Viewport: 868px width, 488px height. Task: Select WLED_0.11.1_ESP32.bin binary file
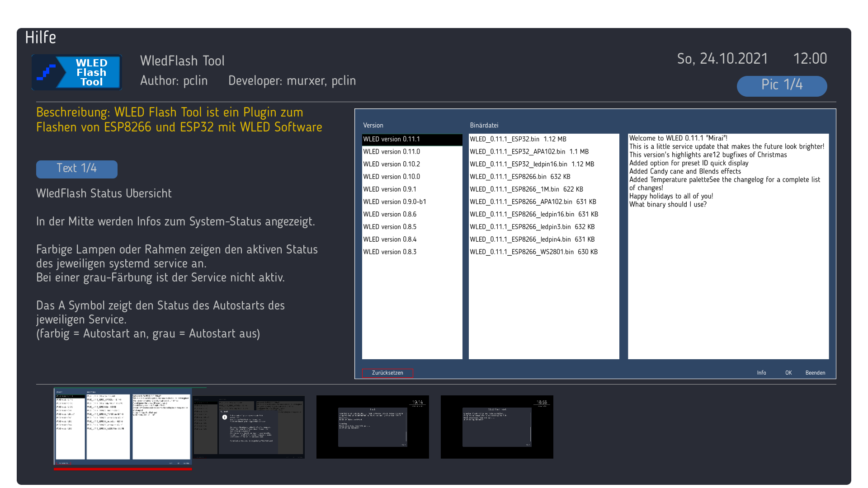(x=518, y=139)
